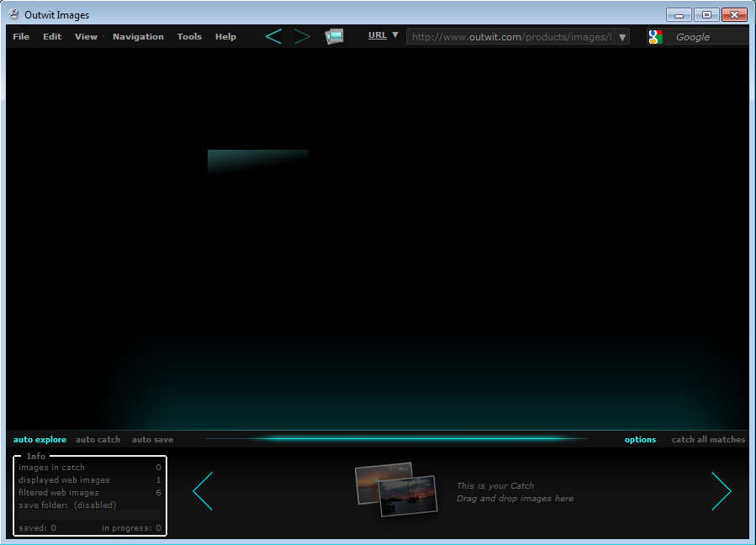The width and height of the screenshot is (756, 545).
Task: Click the options link
Action: 640,440
